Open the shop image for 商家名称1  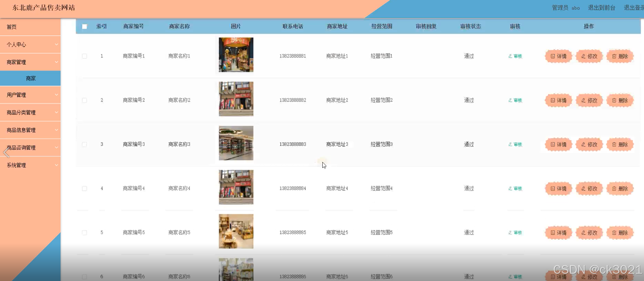coord(236,55)
